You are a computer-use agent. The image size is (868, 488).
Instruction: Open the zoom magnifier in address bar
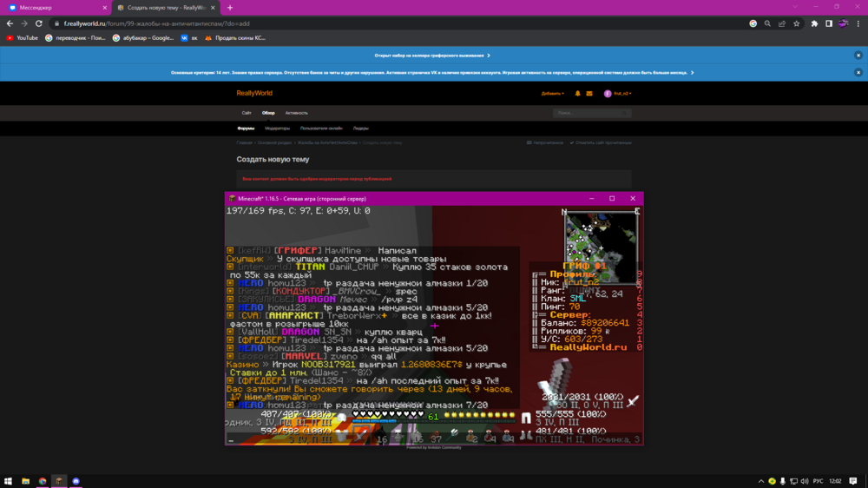[x=767, y=23]
